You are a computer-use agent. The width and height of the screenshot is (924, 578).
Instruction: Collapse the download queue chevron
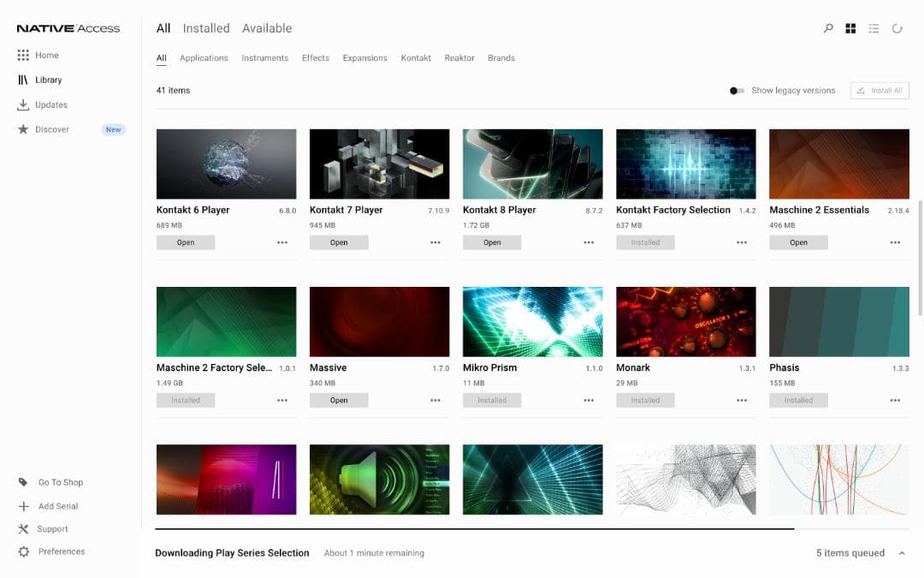click(x=902, y=552)
